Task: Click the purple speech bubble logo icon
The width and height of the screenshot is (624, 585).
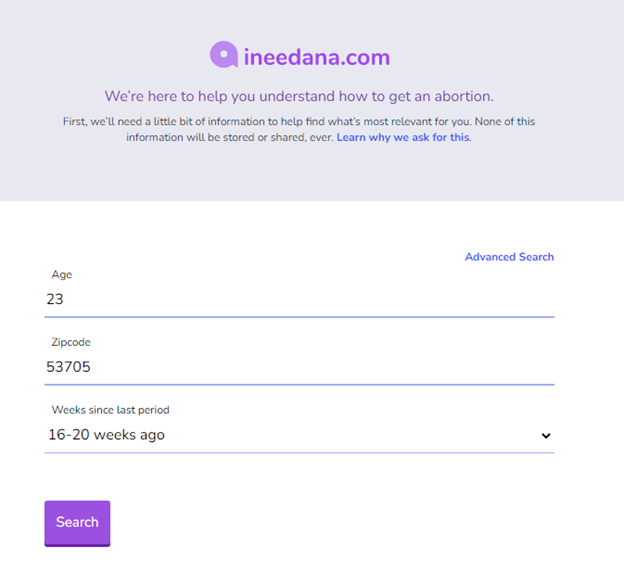Action: (x=224, y=55)
